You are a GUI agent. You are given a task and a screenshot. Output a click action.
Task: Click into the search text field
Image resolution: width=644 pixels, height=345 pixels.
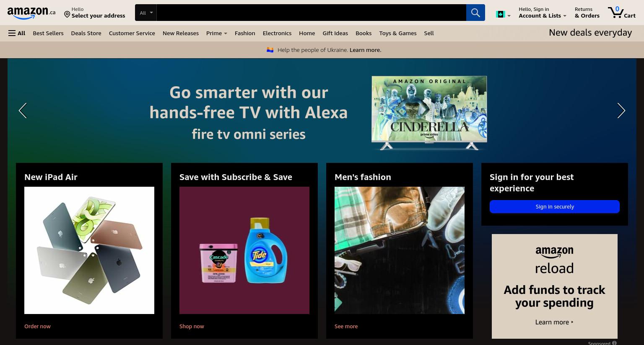pyautogui.click(x=311, y=13)
